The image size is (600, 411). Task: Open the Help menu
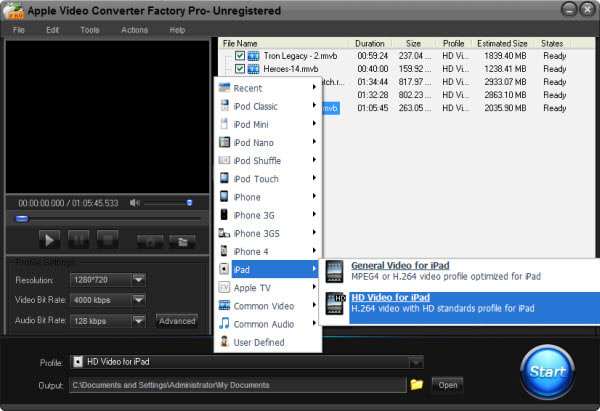tap(177, 30)
